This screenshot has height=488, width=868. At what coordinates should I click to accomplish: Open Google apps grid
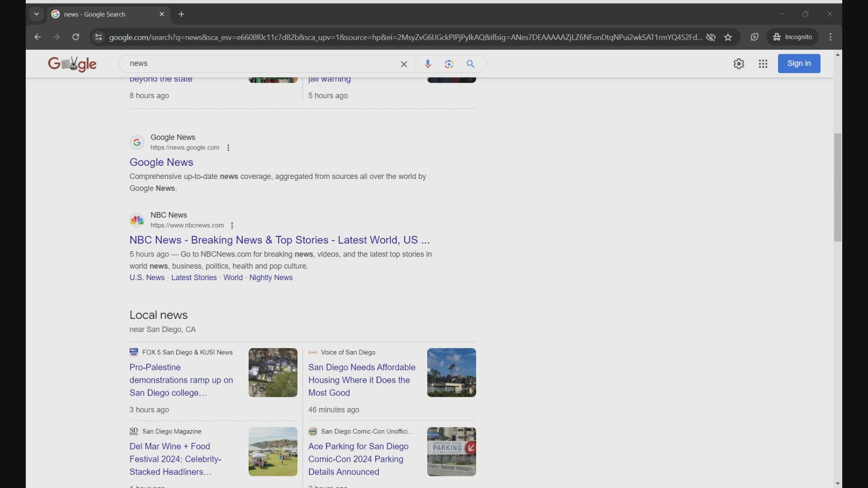(x=763, y=64)
